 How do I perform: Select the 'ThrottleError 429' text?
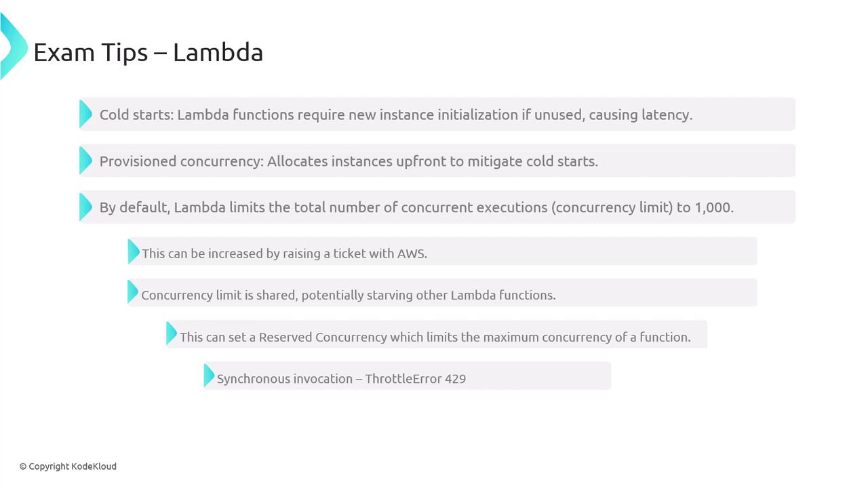pos(415,379)
